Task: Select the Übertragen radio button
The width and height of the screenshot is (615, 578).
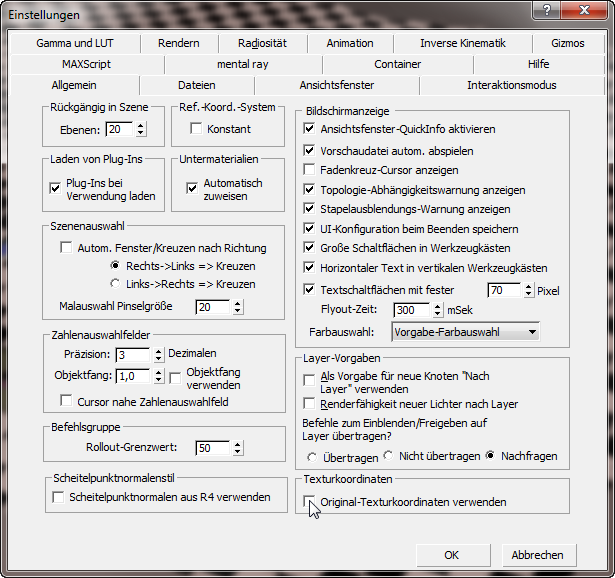Action: (312, 457)
